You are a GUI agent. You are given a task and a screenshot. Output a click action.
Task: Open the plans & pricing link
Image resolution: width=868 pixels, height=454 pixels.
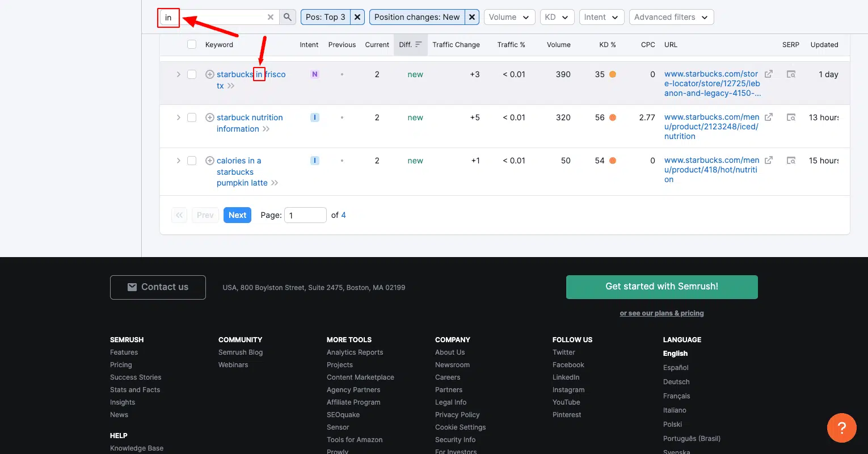pos(661,313)
